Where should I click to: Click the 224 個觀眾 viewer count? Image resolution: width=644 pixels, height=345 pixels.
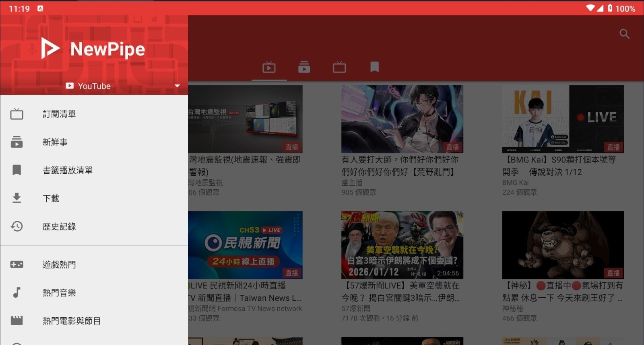tap(520, 192)
